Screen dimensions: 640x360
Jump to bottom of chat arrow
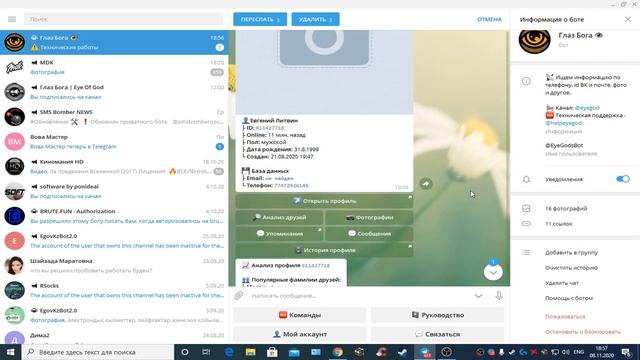click(493, 272)
